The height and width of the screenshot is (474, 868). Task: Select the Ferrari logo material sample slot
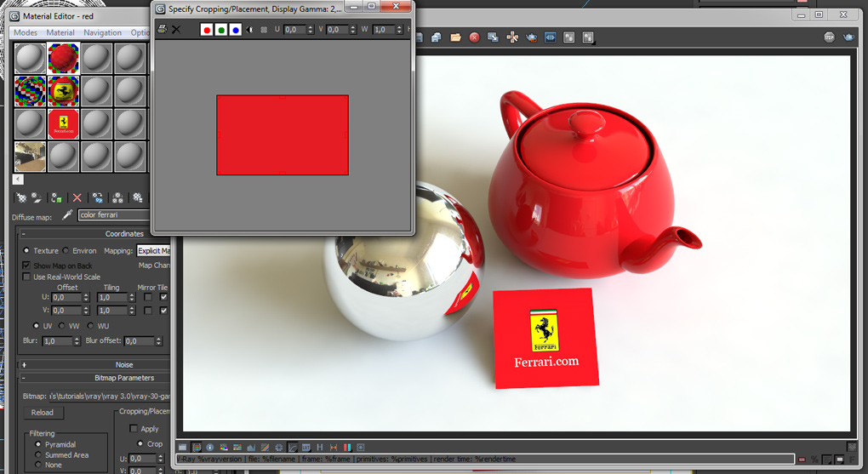(63, 90)
